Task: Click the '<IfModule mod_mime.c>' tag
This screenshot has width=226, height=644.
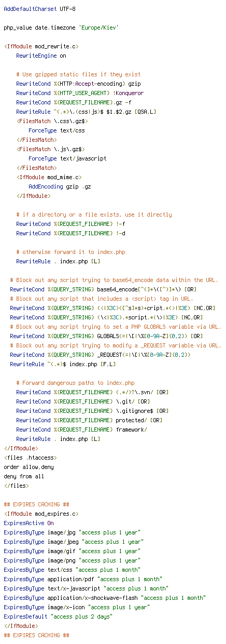Action: 49,177
